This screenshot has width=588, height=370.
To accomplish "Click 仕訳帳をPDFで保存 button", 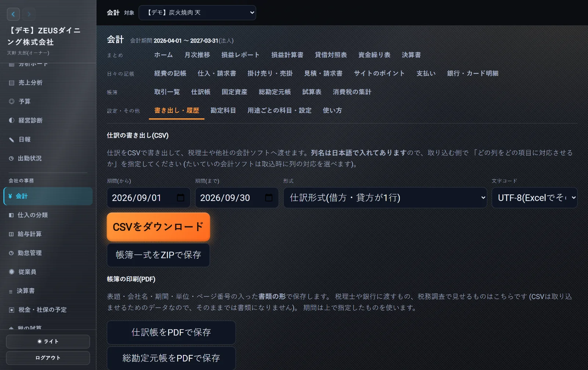I will tap(171, 332).
